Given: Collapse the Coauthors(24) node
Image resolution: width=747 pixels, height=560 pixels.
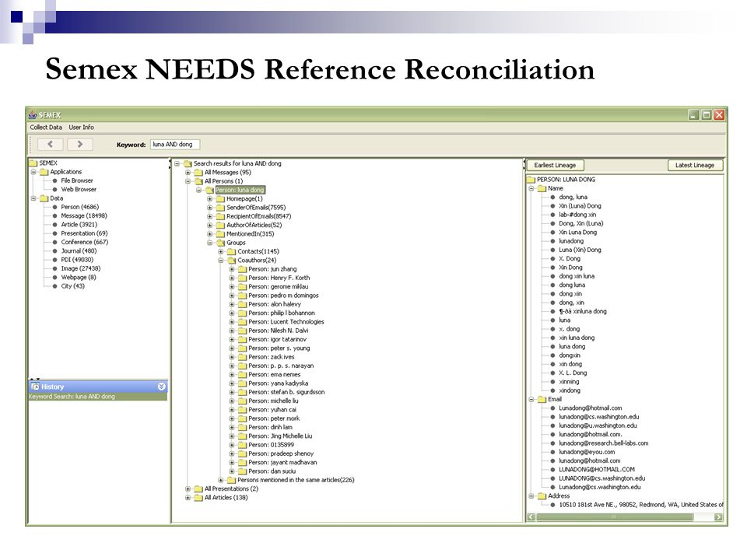Looking at the screenshot, I should point(220,261).
